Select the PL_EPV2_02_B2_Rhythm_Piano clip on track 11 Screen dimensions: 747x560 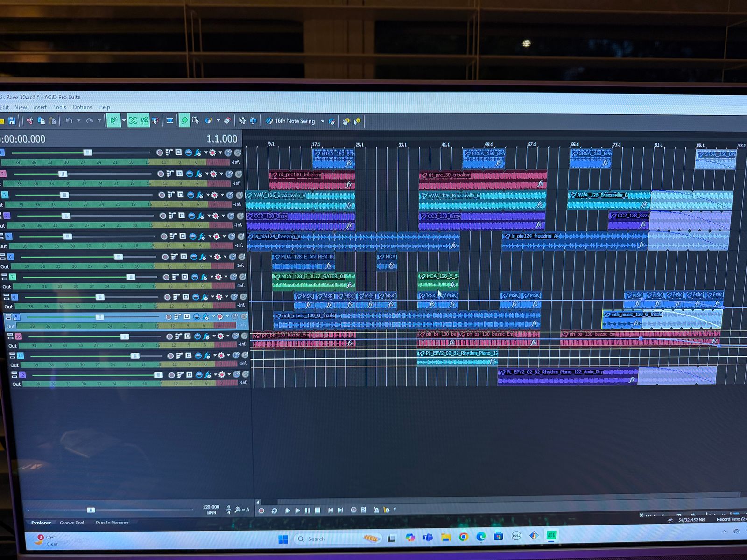pos(458,357)
